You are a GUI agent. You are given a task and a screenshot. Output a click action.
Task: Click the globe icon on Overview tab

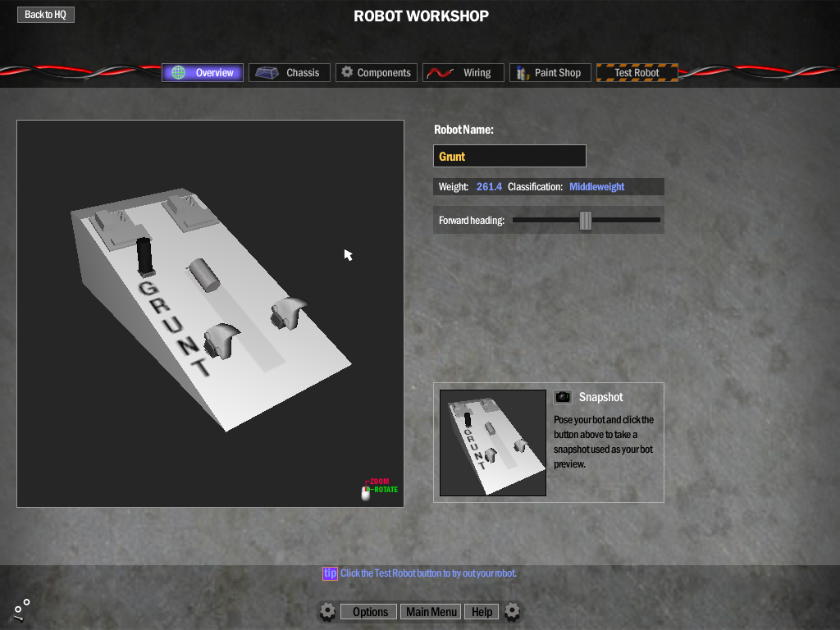(x=178, y=73)
